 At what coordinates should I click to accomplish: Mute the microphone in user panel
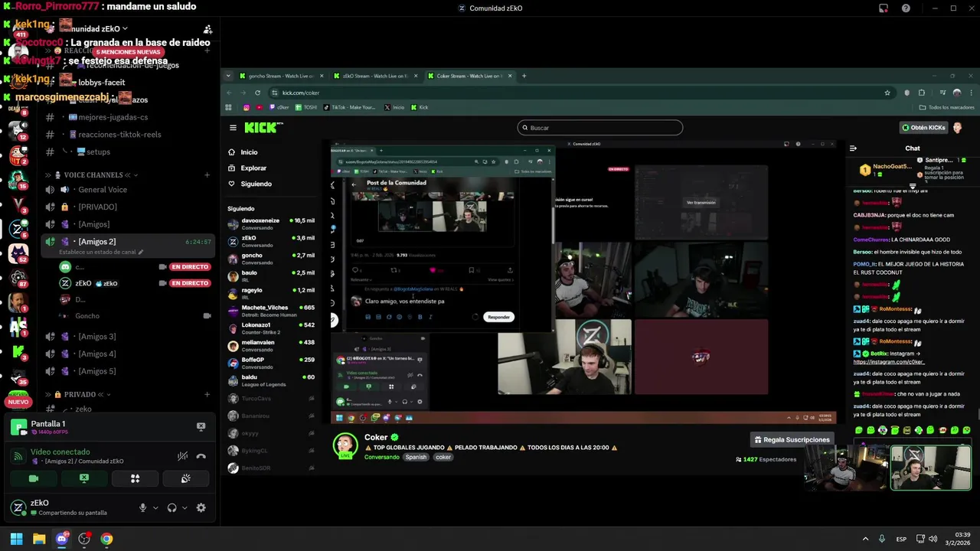tap(142, 507)
